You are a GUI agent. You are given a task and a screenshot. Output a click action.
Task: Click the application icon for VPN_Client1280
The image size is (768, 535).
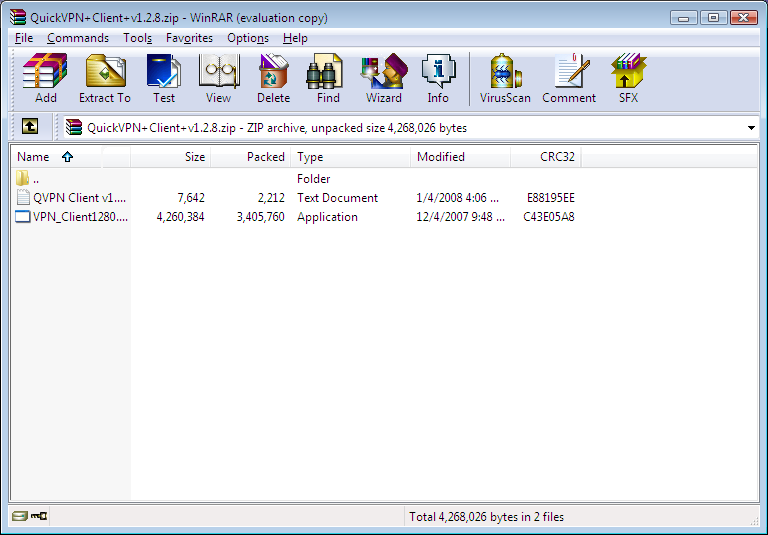click(x=23, y=216)
